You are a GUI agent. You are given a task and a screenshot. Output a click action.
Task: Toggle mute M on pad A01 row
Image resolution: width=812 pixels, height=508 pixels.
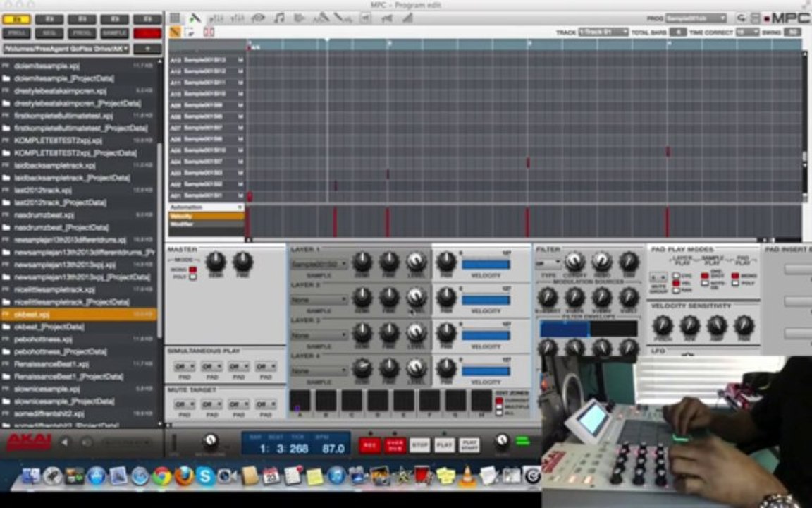click(240, 196)
